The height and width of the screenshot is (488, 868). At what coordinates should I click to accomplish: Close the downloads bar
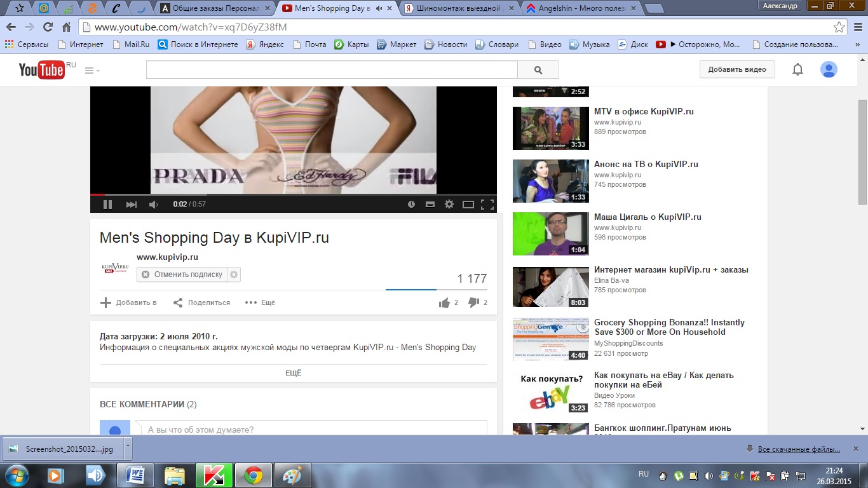point(856,449)
